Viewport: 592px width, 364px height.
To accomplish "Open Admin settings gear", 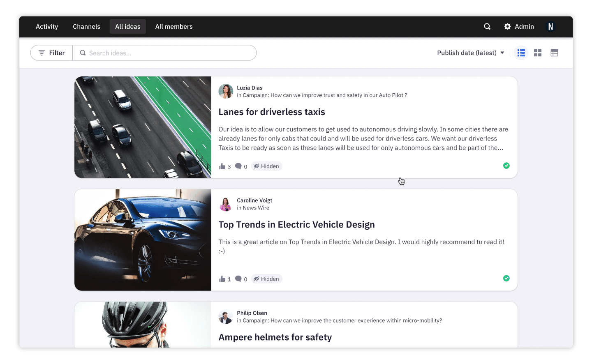I will click(x=508, y=26).
